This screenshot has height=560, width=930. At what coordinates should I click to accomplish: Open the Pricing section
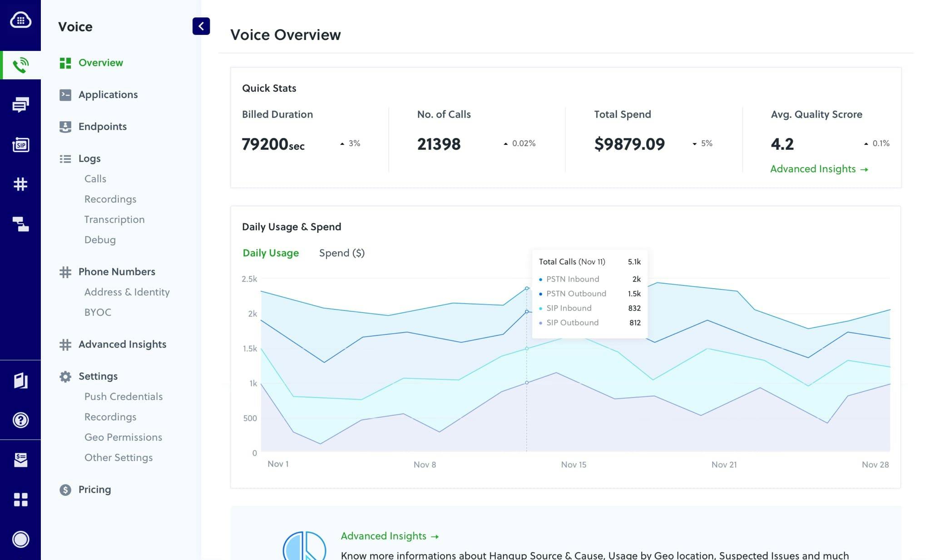tap(94, 490)
